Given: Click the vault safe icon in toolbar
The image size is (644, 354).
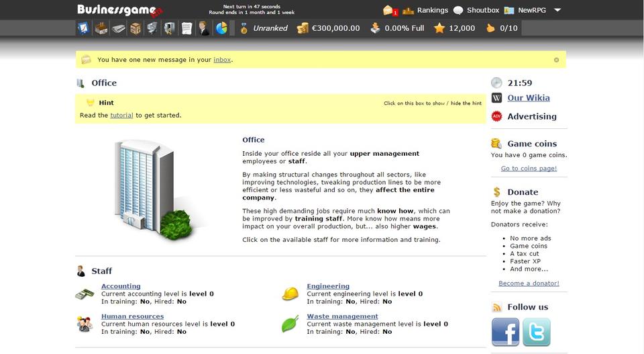Looking at the screenshot, I should point(170,28).
